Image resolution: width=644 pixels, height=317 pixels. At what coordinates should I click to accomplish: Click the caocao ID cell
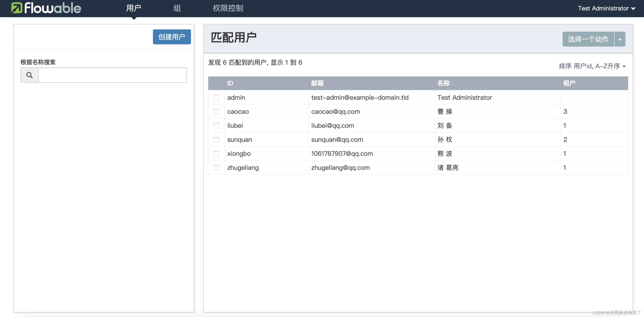click(x=267, y=111)
